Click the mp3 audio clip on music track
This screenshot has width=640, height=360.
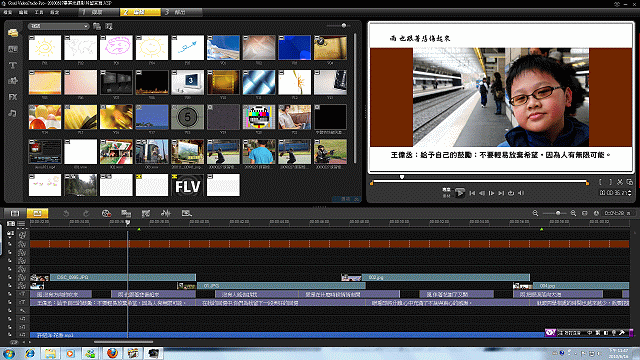(x=287, y=335)
